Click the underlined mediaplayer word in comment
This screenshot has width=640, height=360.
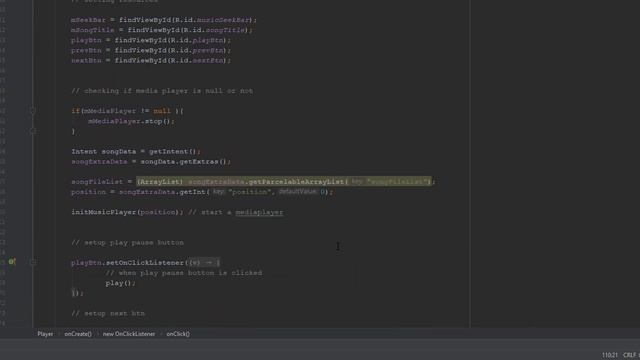[259, 212]
